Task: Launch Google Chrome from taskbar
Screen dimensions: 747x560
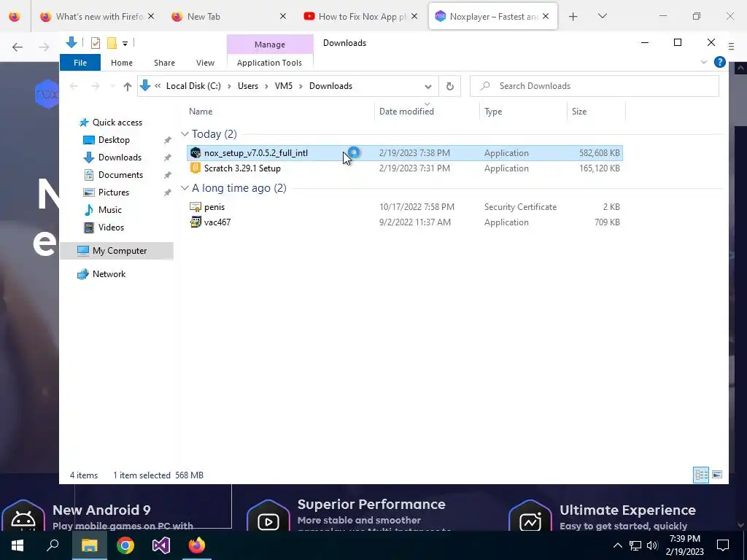Action: (x=125, y=545)
